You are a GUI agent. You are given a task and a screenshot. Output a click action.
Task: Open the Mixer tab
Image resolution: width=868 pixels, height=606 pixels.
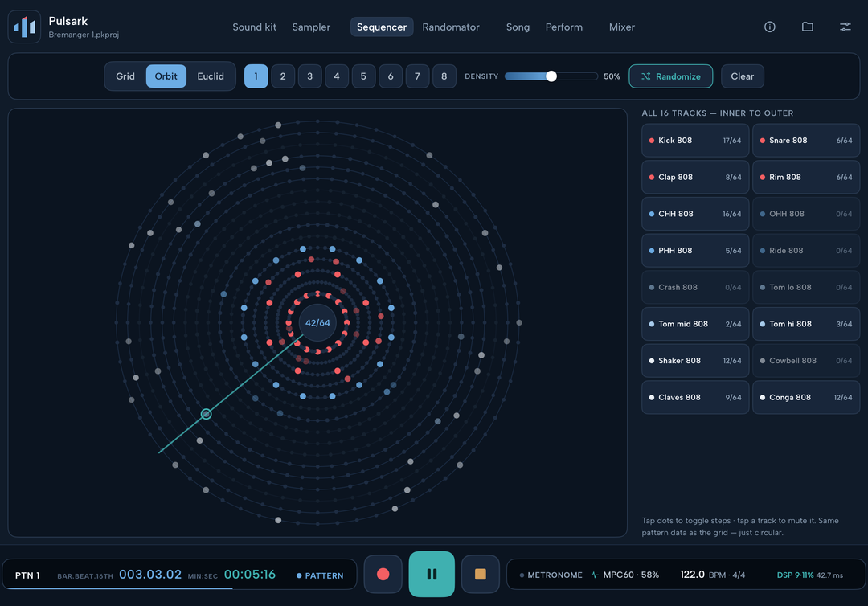tap(621, 27)
